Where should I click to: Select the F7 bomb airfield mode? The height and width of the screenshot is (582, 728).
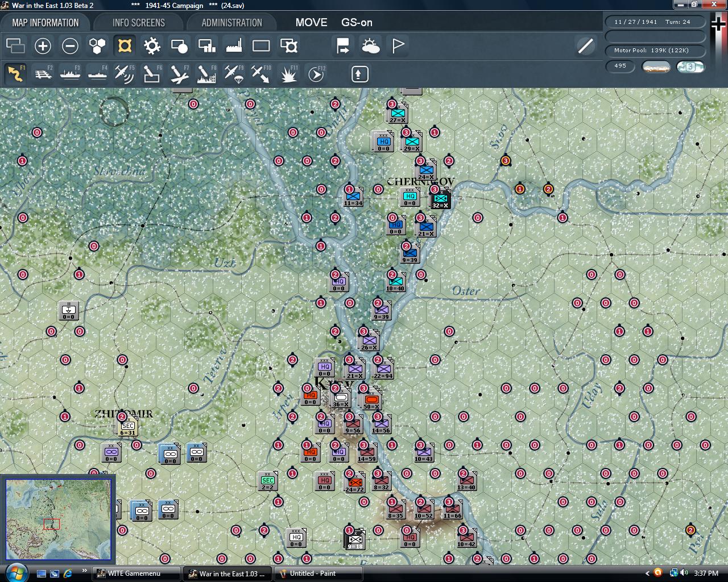(179, 74)
